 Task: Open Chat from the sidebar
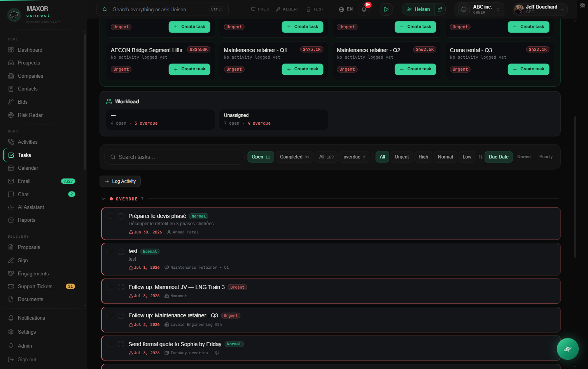coord(23,194)
